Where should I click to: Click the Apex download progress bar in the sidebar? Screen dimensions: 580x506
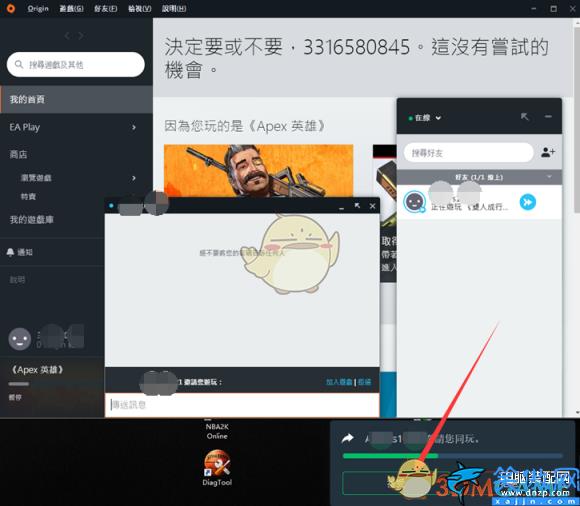point(19,384)
